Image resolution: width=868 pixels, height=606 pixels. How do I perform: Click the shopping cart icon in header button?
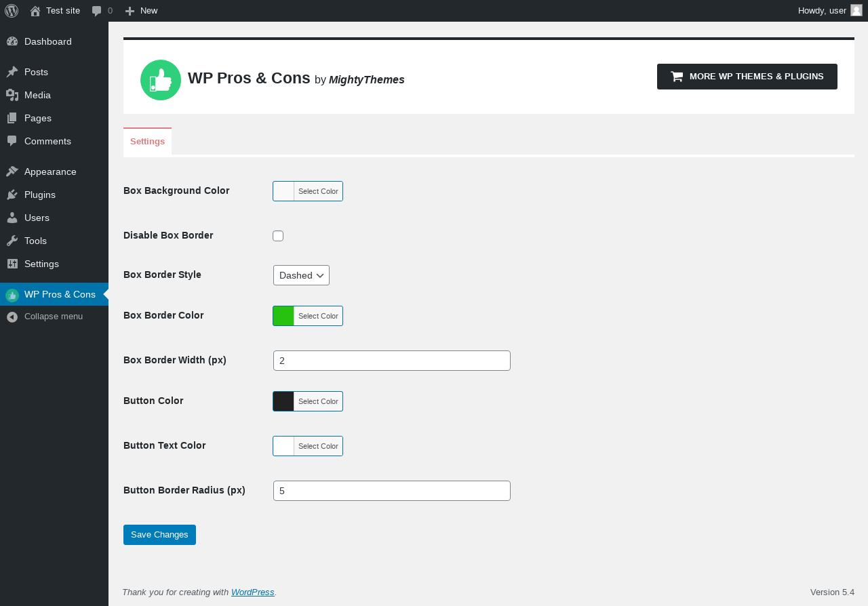(x=677, y=77)
